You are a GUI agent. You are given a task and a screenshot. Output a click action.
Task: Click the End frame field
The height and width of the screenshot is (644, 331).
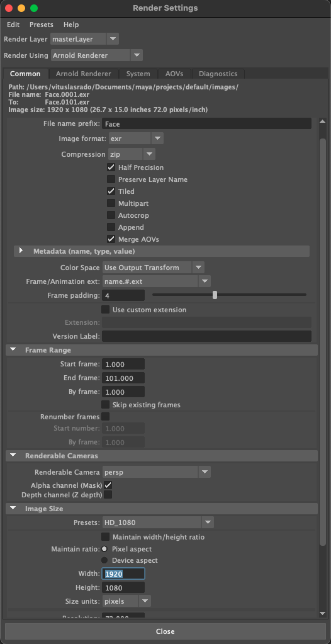123,378
